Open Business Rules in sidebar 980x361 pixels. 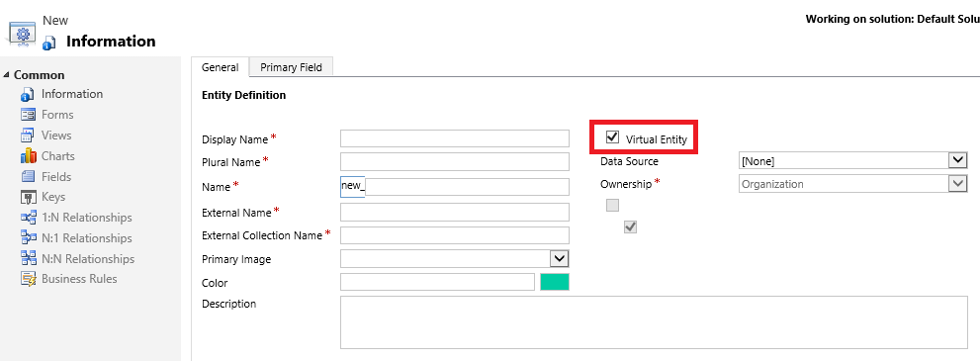(x=79, y=279)
